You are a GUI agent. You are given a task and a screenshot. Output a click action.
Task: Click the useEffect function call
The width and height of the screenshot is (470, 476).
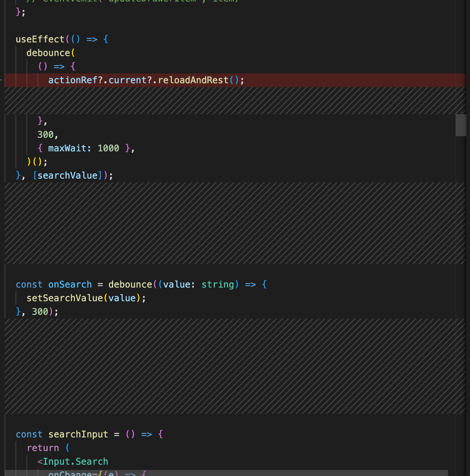pos(40,39)
